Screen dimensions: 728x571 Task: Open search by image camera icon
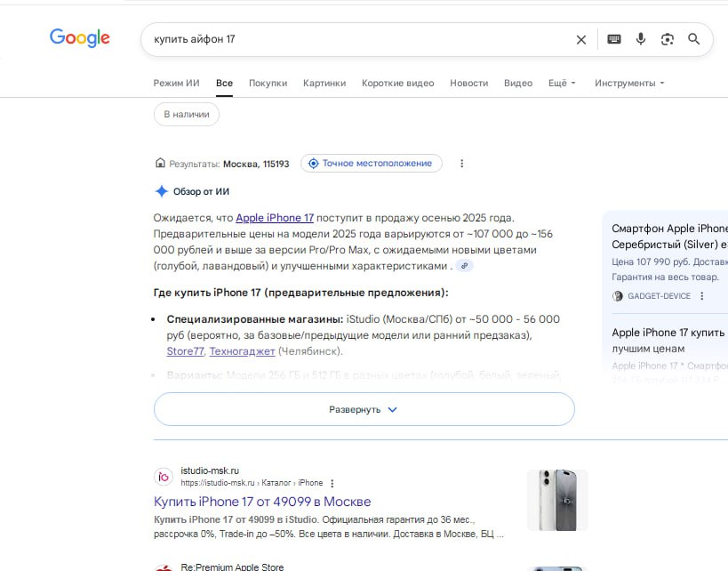tap(668, 39)
